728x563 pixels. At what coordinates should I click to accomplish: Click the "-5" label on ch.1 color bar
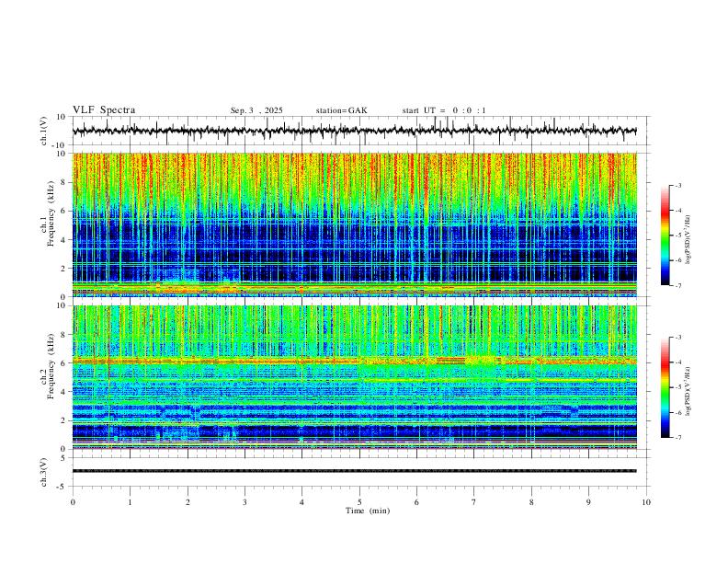pyautogui.click(x=678, y=236)
